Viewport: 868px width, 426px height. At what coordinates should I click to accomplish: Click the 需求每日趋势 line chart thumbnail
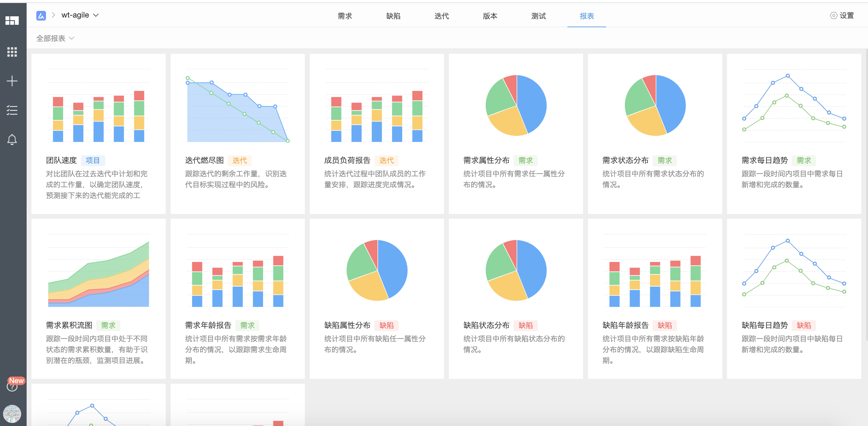pyautogui.click(x=794, y=105)
